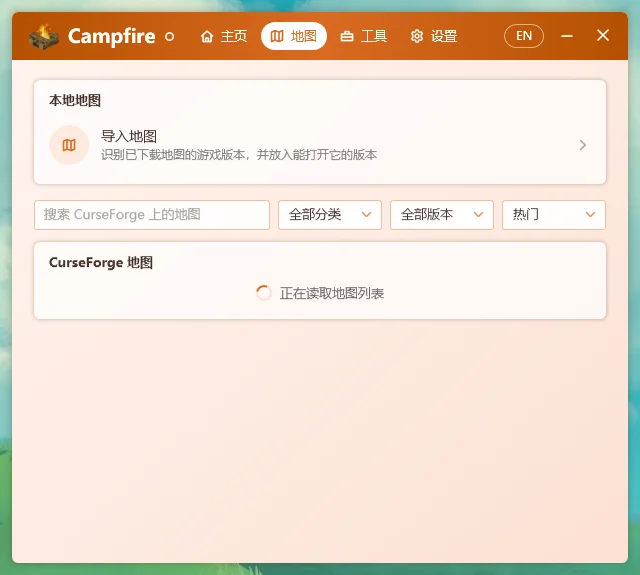
Task: Minimize the Campfire window
Action: 567,36
